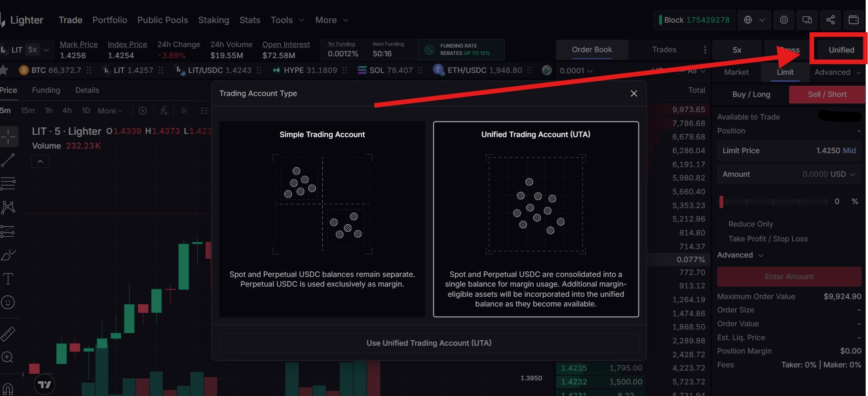Select the trend line drawing tool
The image size is (868, 396).
point(8,160)
